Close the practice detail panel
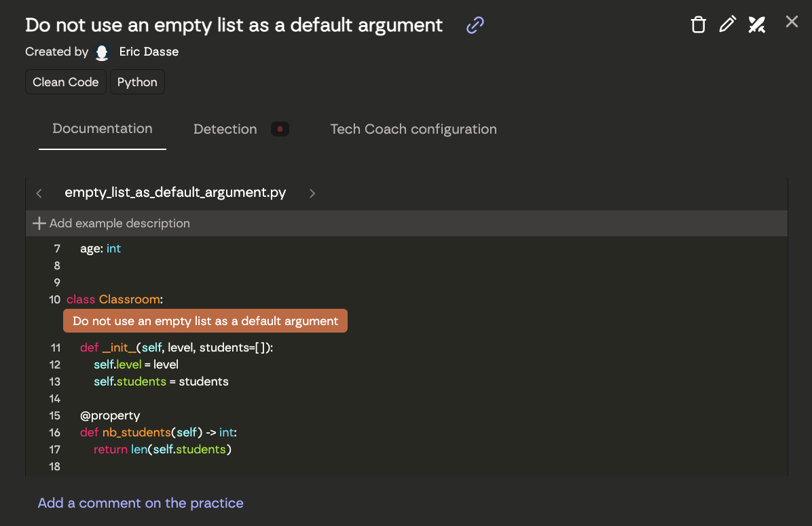The image size is (812, 526). coord(792,22)
